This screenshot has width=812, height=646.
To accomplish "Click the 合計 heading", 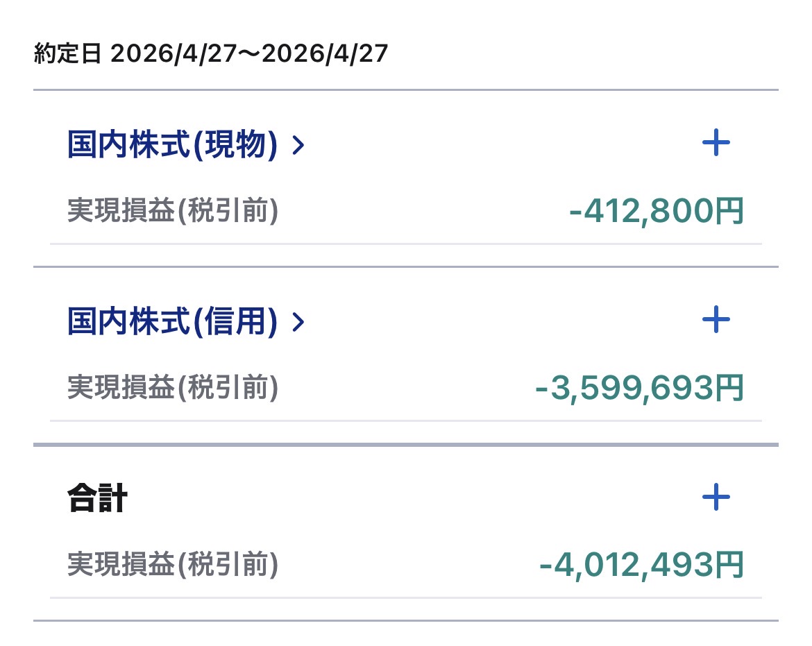I will 97,498.
